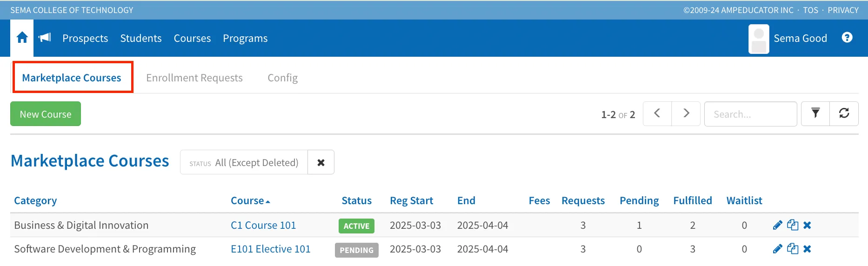Select Software Development & Programming category cell

point(105,249)
